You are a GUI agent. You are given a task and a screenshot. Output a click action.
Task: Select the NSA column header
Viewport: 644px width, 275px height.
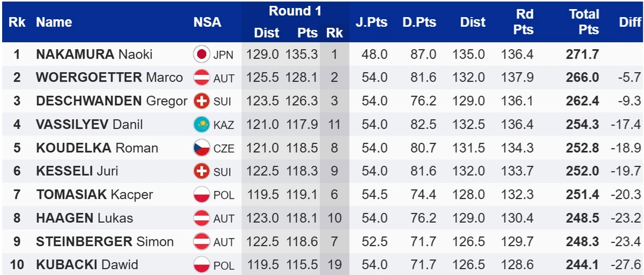pos(207,22)
